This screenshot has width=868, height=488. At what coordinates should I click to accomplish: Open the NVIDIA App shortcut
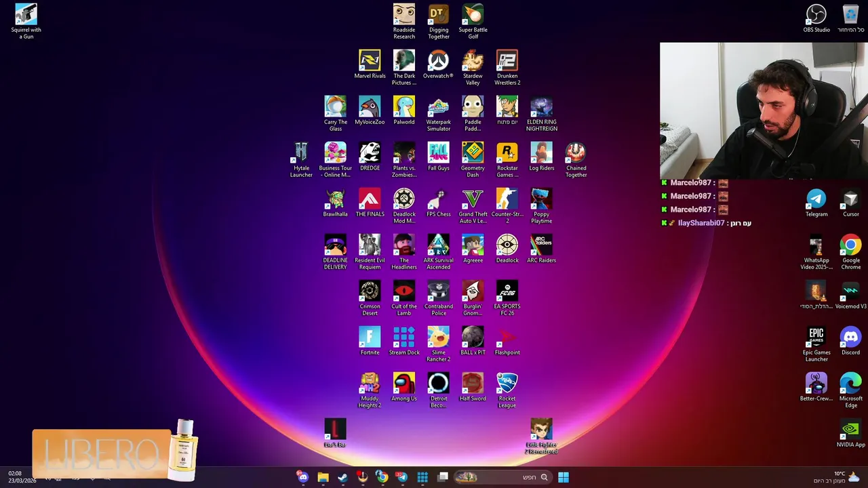851,432
